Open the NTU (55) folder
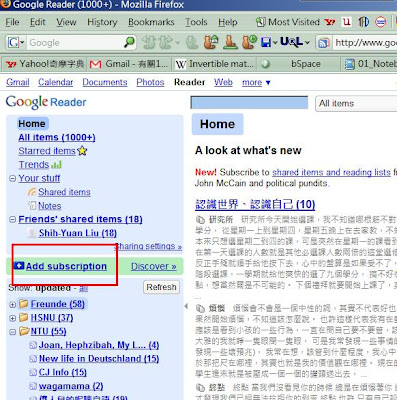Screen dimensions: 397x400 [x=48, y=331]
